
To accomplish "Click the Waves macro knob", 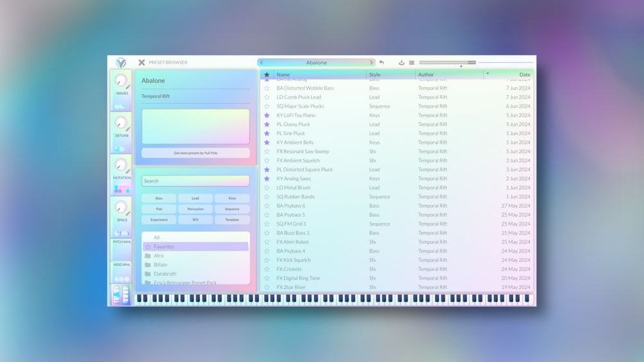I will [120, 80].
